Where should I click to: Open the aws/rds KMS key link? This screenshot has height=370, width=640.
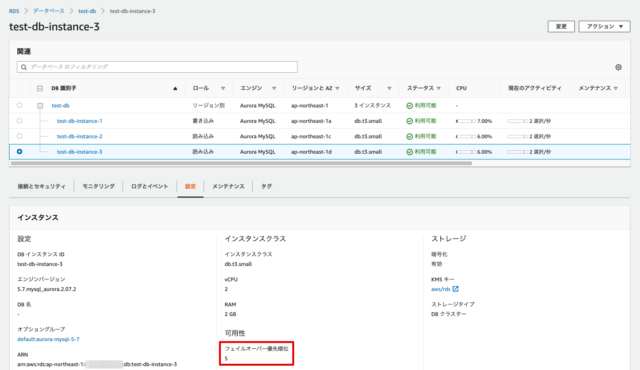[440, 289]
